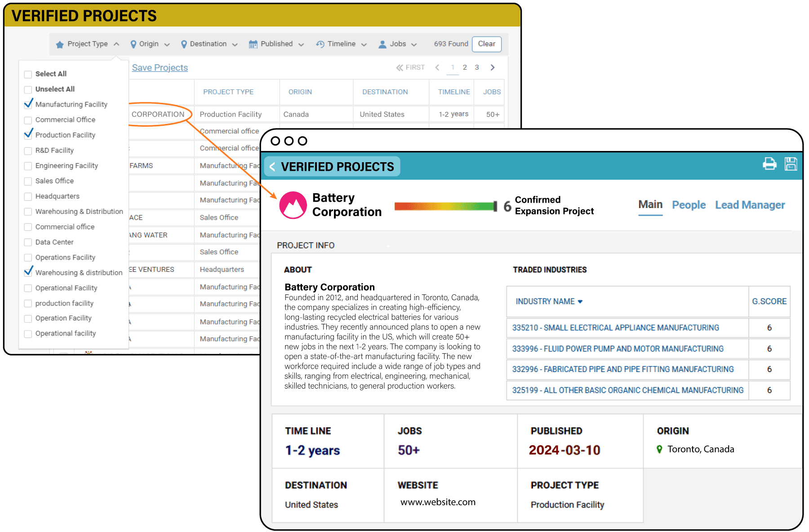
Task: Click the printer icon in the header
Action: click(769, 164)
